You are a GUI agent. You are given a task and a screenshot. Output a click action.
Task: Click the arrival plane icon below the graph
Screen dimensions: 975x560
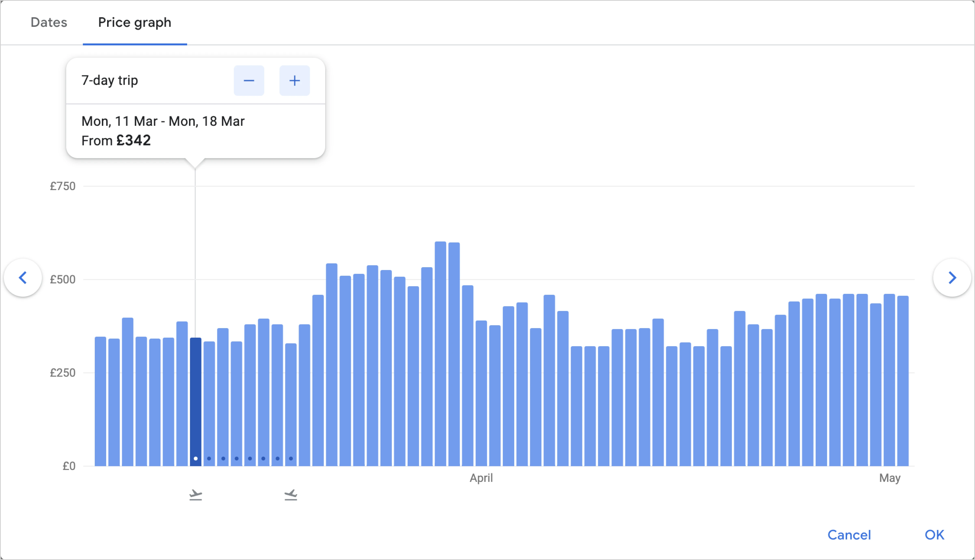pos(291,495)
